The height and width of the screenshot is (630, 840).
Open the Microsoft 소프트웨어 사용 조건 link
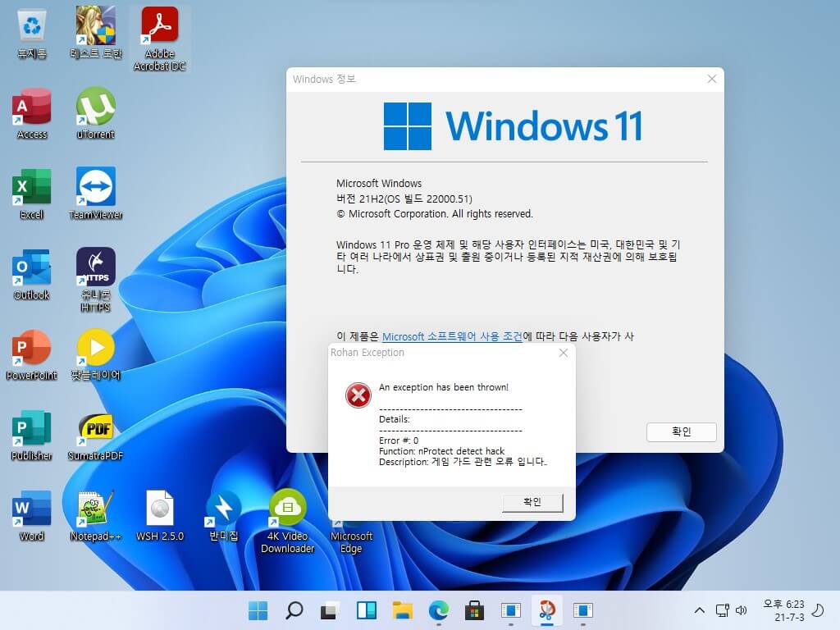point(452,336)
